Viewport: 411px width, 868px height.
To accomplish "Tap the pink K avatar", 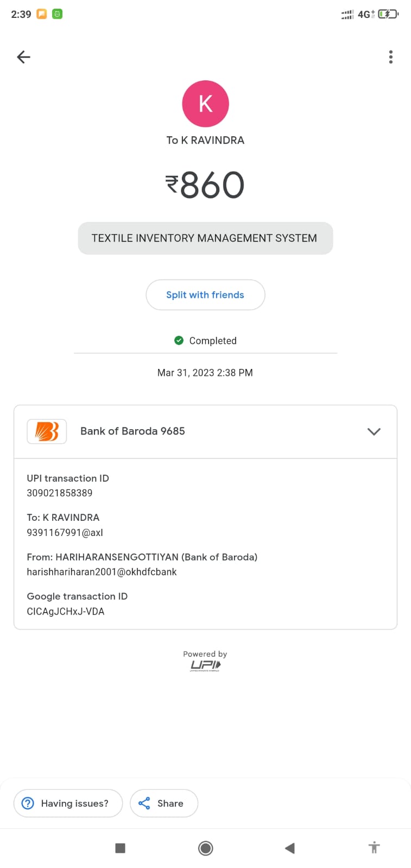I will pos(205,104).
